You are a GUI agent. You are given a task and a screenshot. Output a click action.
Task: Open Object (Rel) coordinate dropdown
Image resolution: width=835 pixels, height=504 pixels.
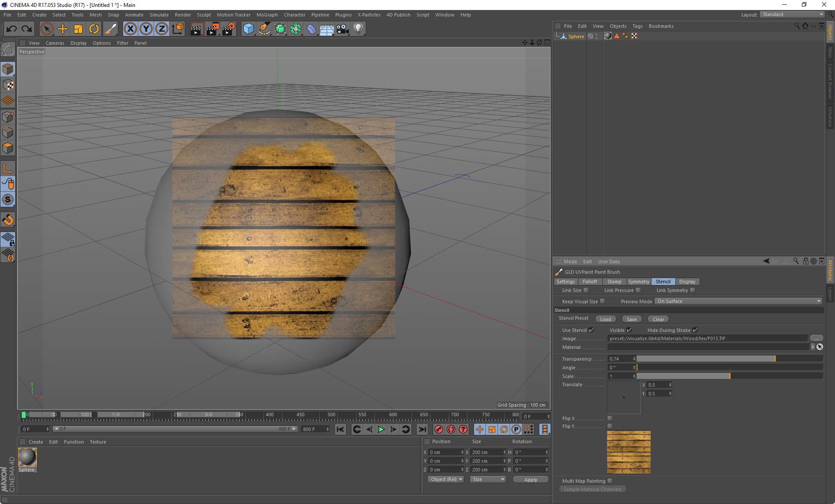[446, 479]
